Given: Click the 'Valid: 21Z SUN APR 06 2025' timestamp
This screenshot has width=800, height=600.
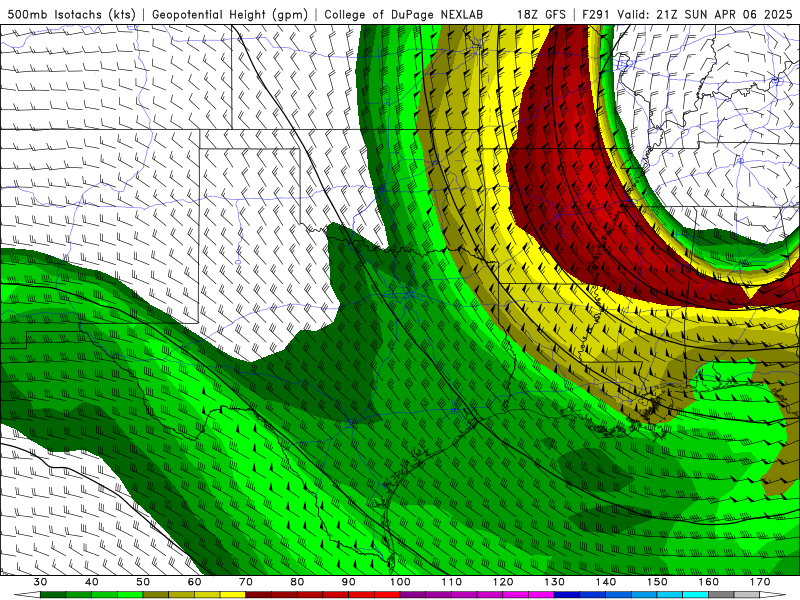Looking at the screenshot, I should pyautogui.click(x=705, y=15).
